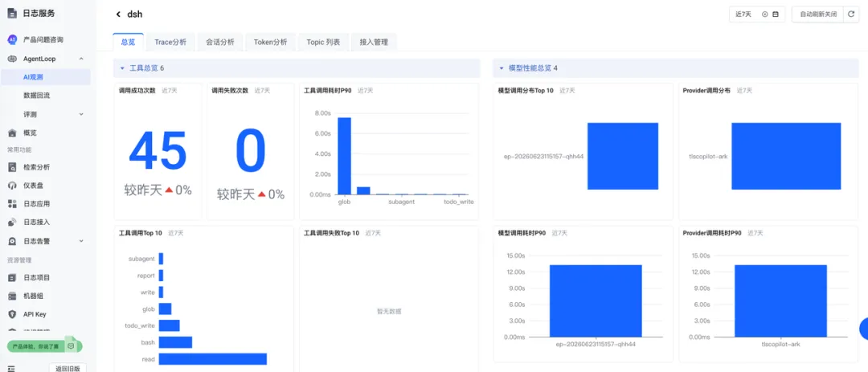Click the 概览 home icon

12,133
